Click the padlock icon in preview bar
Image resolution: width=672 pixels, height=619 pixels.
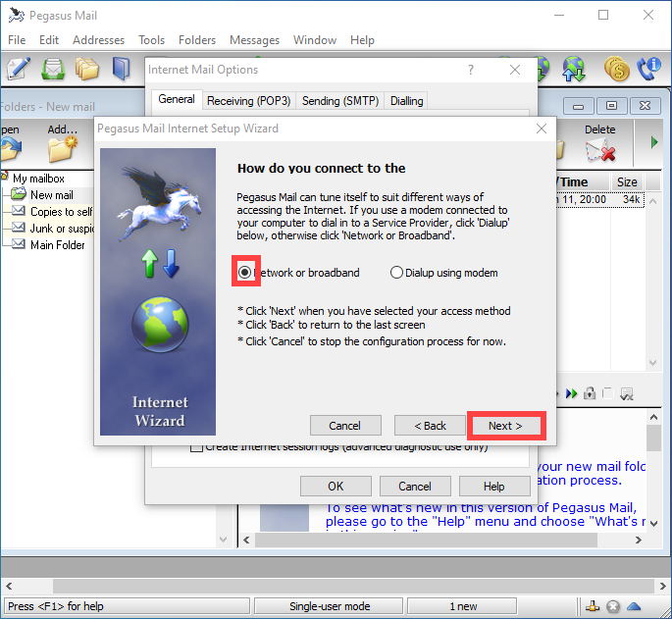click(590, 393)
